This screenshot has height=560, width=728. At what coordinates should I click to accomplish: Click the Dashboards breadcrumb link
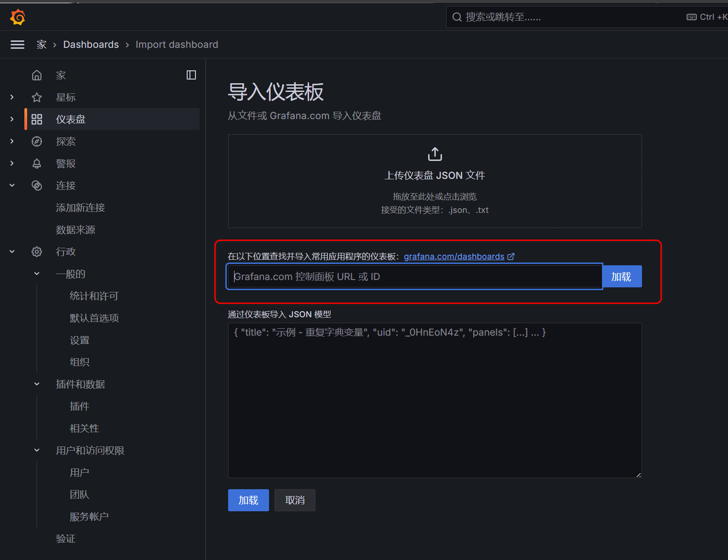point(91,45)
